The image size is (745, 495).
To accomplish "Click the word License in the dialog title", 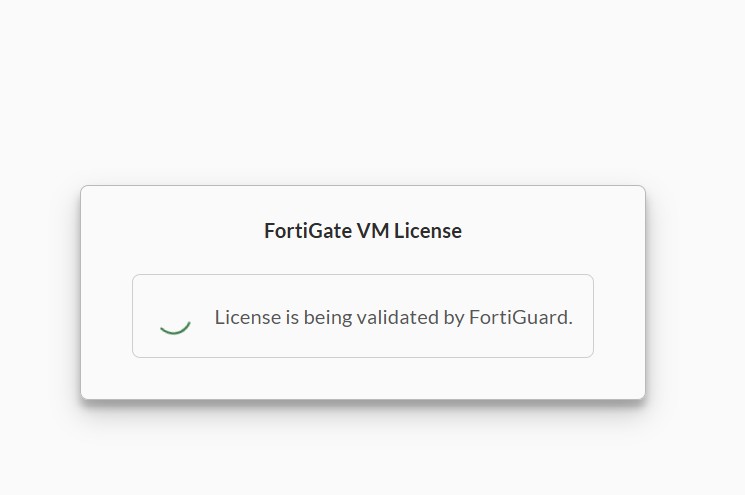I will point(428,231).
